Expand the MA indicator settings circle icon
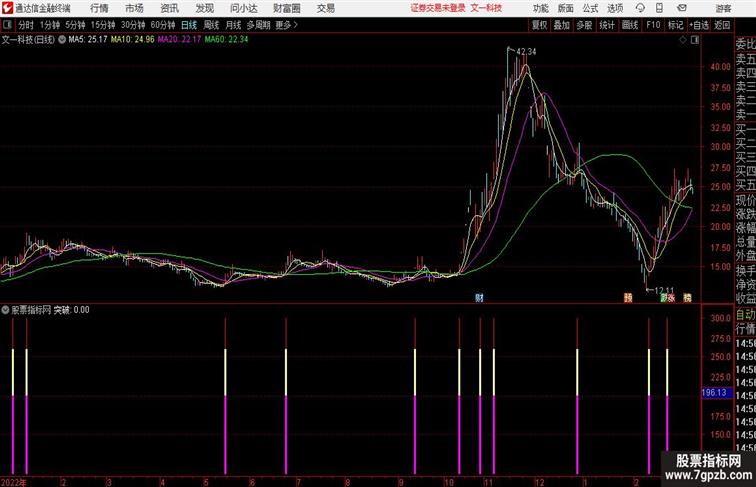This screenshot has width=756, height=487. (x=62, y=40)
